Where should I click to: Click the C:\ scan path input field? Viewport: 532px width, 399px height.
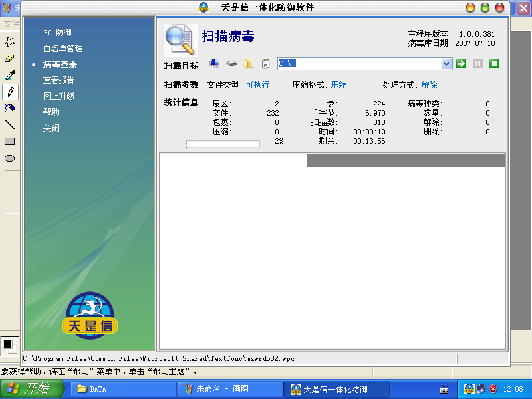click(360, 63)
